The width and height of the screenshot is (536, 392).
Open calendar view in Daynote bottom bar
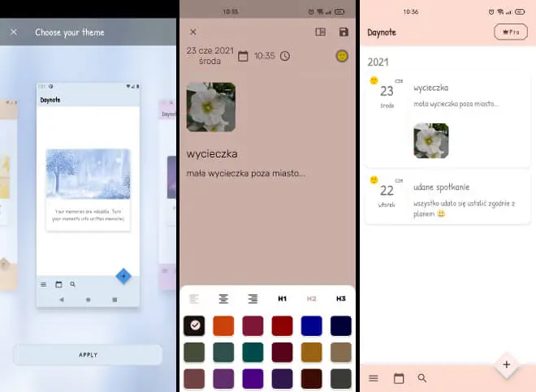[399, 378]
